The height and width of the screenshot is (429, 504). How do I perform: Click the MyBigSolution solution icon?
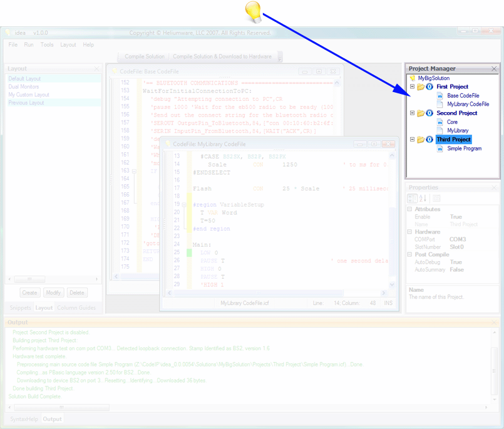413,78
